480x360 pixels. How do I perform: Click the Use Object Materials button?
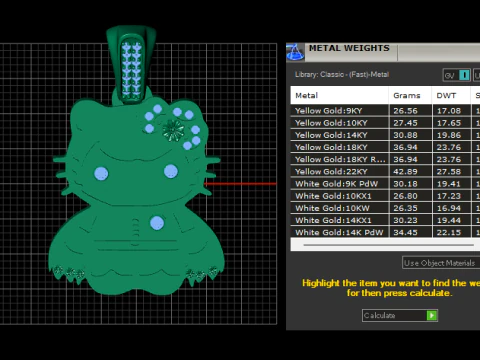pyautogui.click(x=441, y=263)
